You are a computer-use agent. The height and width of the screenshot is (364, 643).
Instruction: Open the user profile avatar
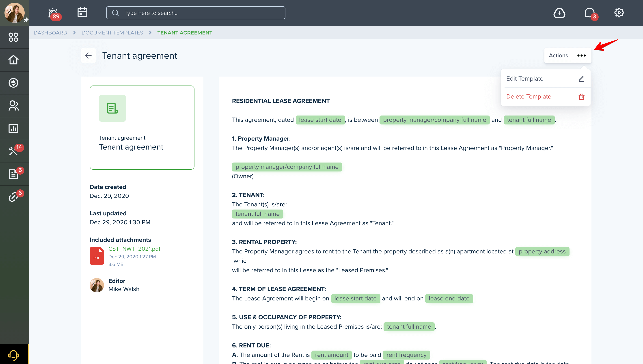tap(14, 13)
